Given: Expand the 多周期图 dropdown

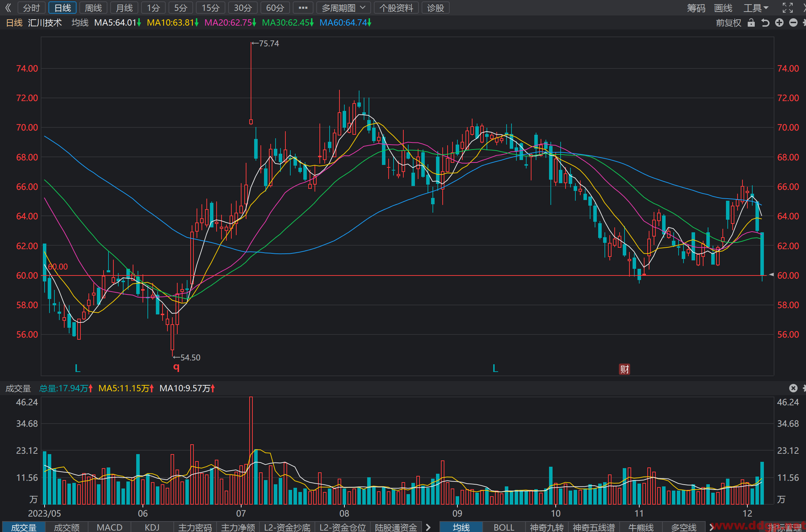Looking at the screenshot, I should coord(344,8).
